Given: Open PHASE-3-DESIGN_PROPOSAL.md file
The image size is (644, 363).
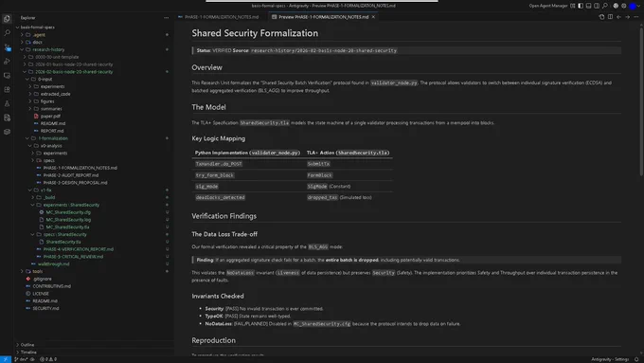Looking at the screenshot, I should point(75,183).
